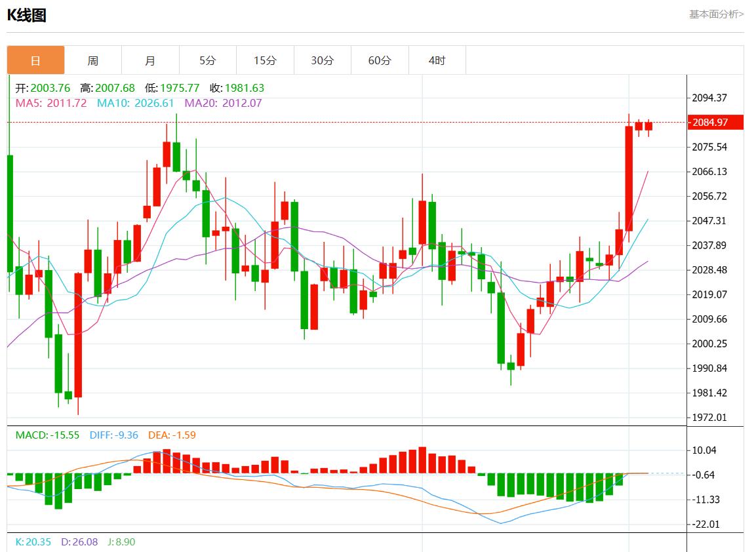The height and width of the screenshot is (552, 756).
Task: Click the 收: 1981.63 close price
Action: [x=237, y=89]
